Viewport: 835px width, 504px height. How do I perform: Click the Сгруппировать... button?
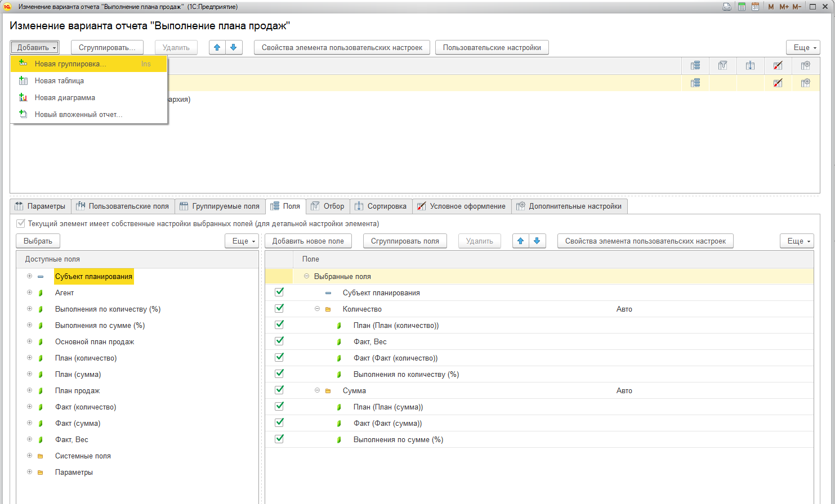point(107,47)
